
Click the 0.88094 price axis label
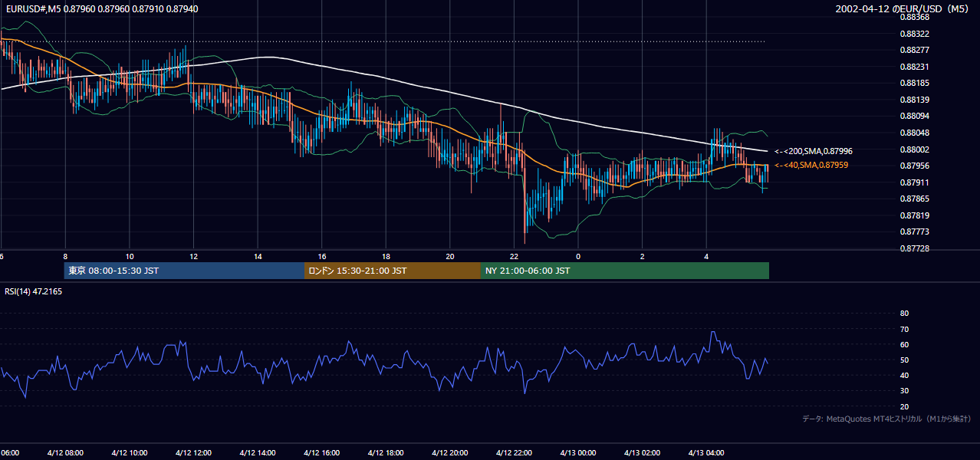click(x=914, y=116)
